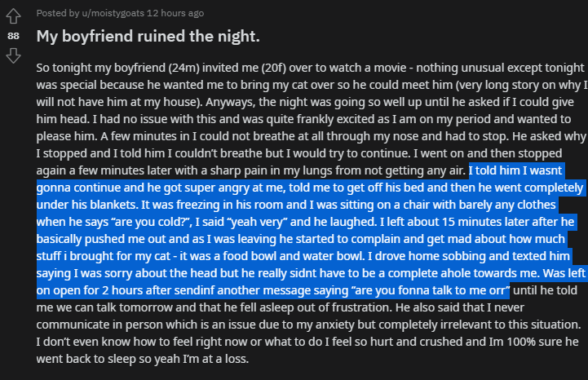Open post title 'My boyfriend ruined the night.'
The width and height of the screenshot is (588, 380).
(x=148, y=37)
